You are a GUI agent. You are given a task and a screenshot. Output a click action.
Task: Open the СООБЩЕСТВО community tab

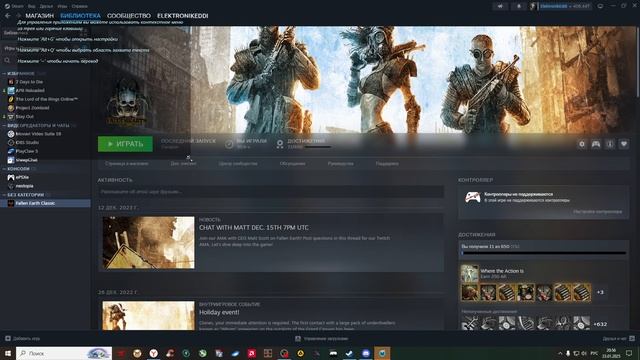[x=129, y=16]
